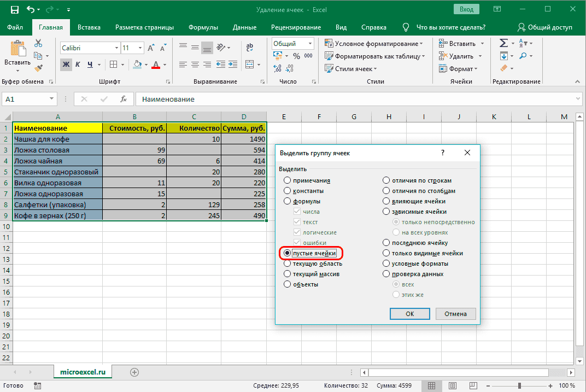Image resolution: width=586 pixels, height=392 pixels.
Task: Select 'последнюю ячейку' radio option
Action: tap(386, 243)
